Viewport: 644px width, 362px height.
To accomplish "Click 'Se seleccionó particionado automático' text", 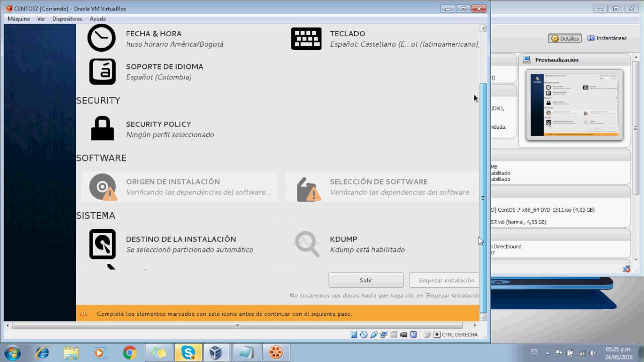I will click(190, 249).
